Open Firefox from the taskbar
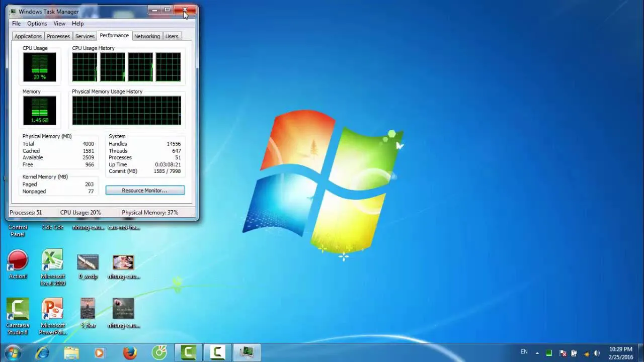 pos(129,351)
